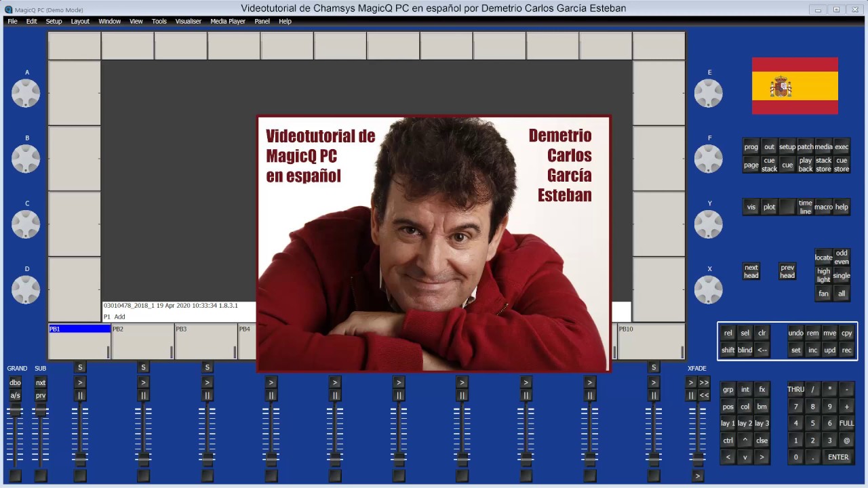Screen dimensions: 868x488
Task: Click the go button above the PB10 fader
Action: tap(654, 383)
